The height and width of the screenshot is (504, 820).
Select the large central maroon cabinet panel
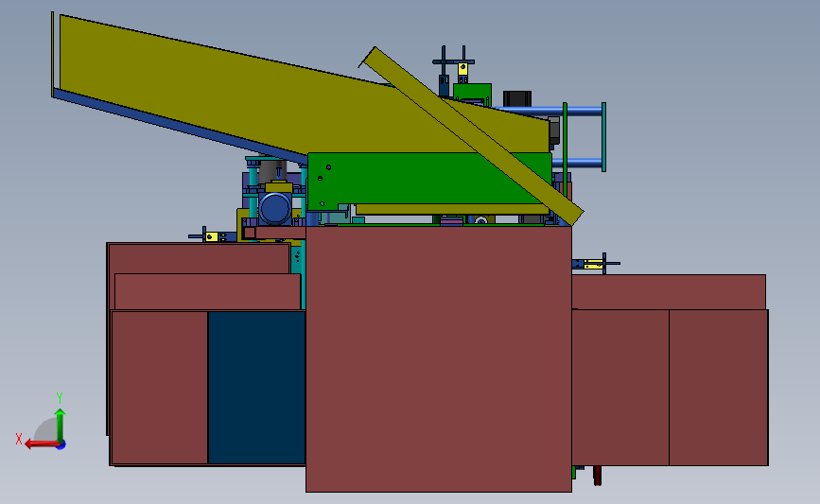click(x=439, y=358)
